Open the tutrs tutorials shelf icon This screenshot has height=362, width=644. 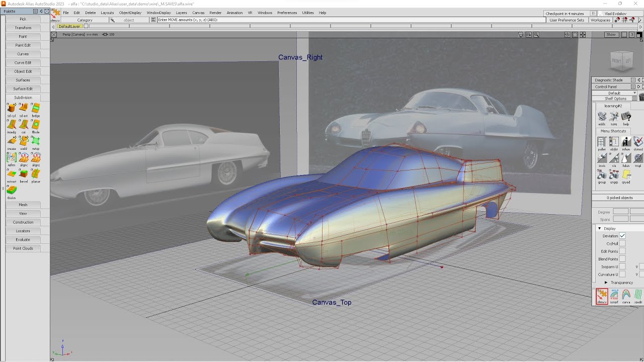point(614,118)
